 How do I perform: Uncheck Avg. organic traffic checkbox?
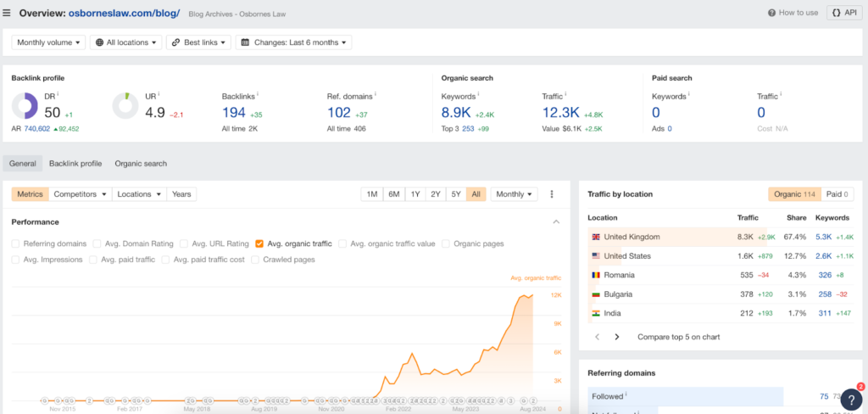point(259,243)
